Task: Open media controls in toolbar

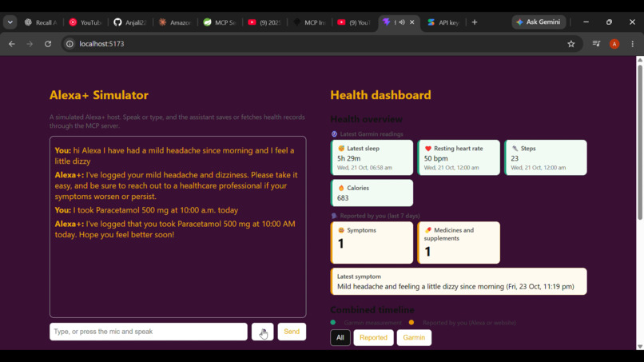Action: [x=596, y=44]
